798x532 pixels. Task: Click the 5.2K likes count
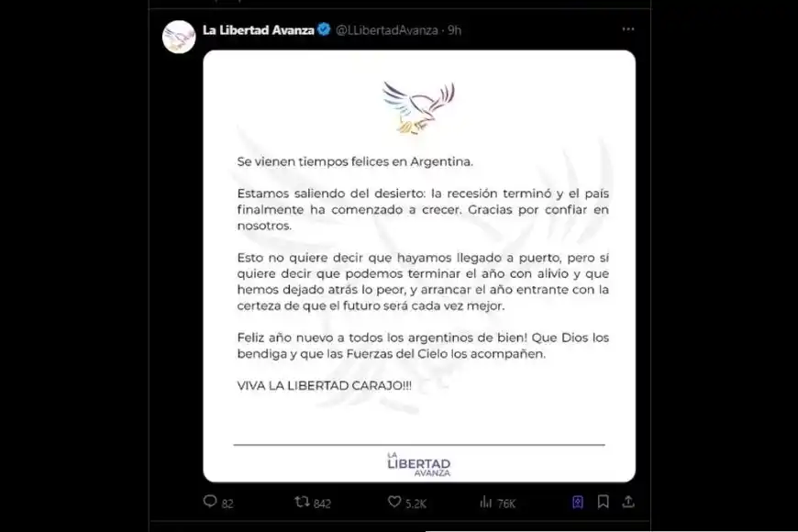[x=416, y=504]
